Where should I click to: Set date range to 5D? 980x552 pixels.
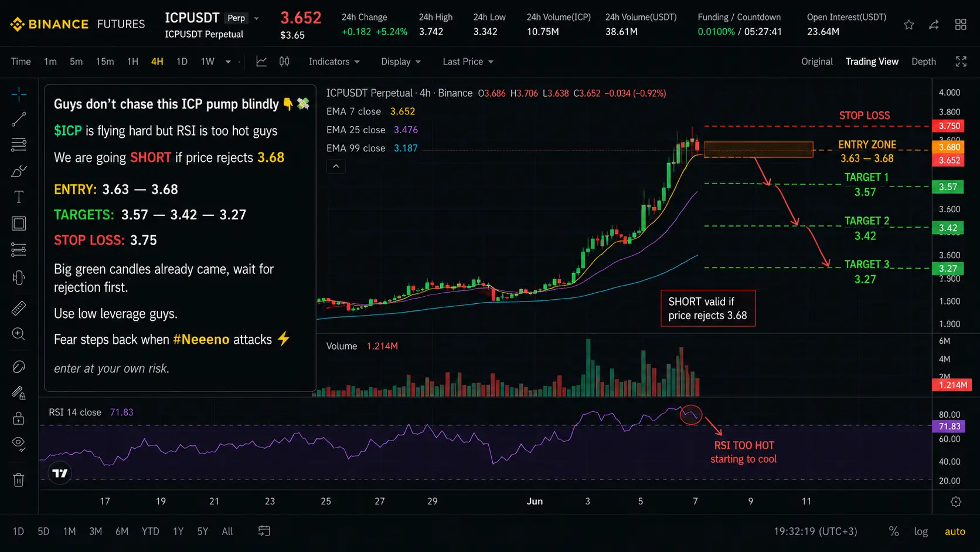43,531
